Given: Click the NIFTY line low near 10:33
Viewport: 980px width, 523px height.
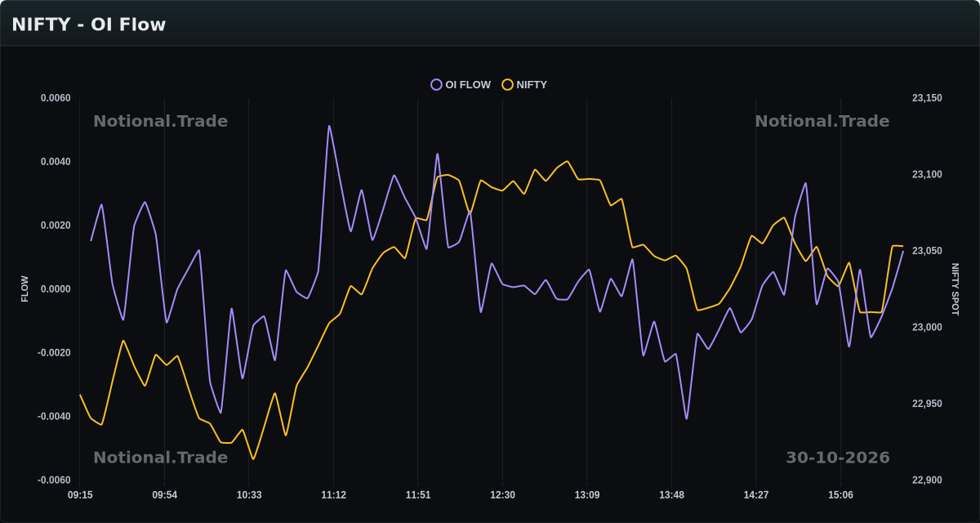Looking at the screenshot, I should [253, 458].
